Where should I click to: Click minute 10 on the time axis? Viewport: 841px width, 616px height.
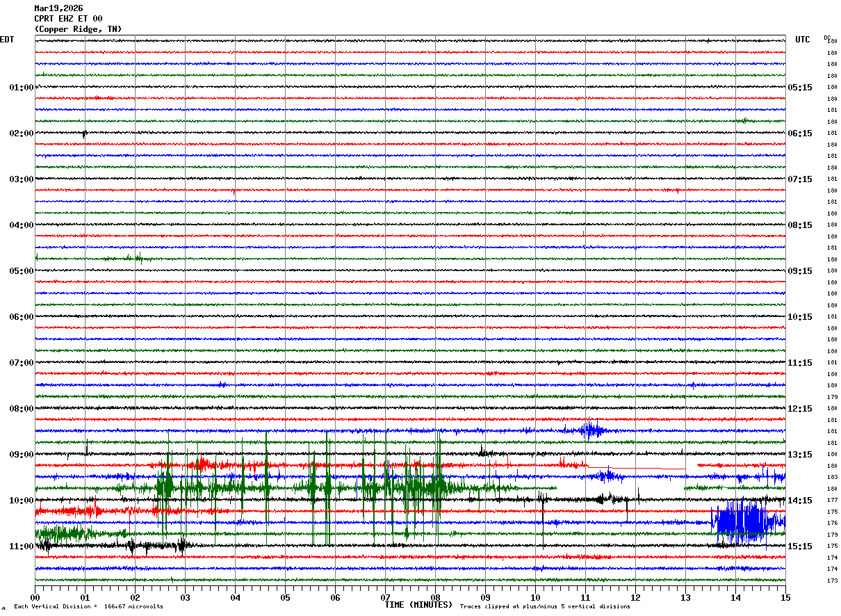535,597
